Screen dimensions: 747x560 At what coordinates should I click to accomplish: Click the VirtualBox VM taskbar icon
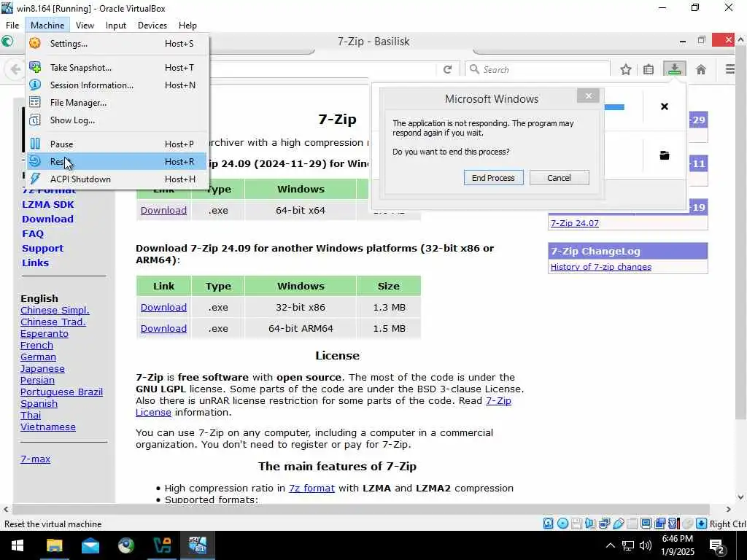tap(197, 545)
